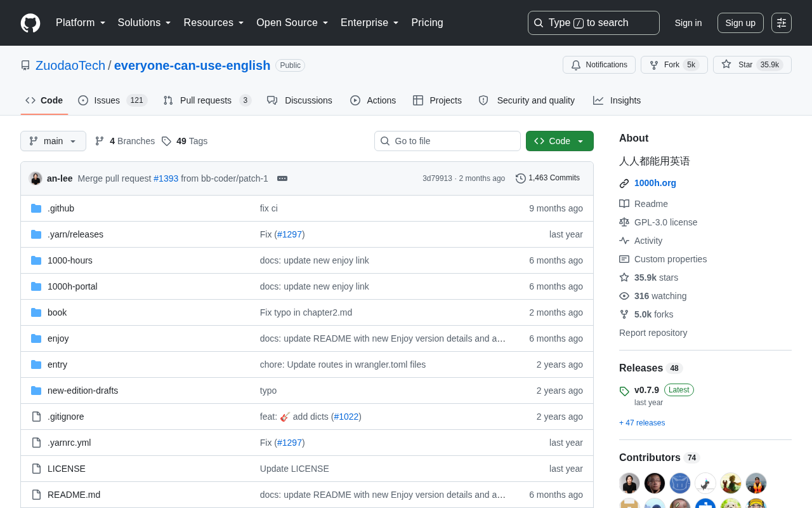Click the Notifications button
The image size is (812, 508).
(599, 65)
